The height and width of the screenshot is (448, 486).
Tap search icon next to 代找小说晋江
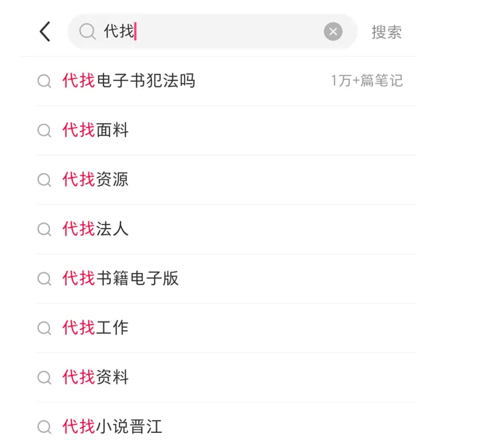[x=44, y=427]
